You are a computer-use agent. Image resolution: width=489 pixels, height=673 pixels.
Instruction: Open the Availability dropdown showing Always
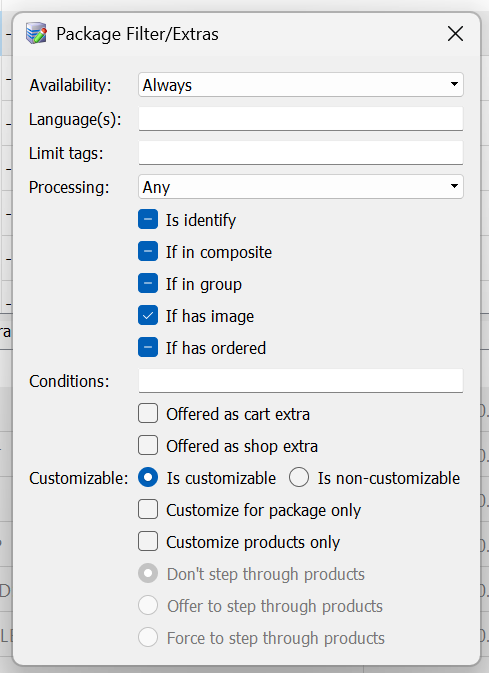coord(301,85)
